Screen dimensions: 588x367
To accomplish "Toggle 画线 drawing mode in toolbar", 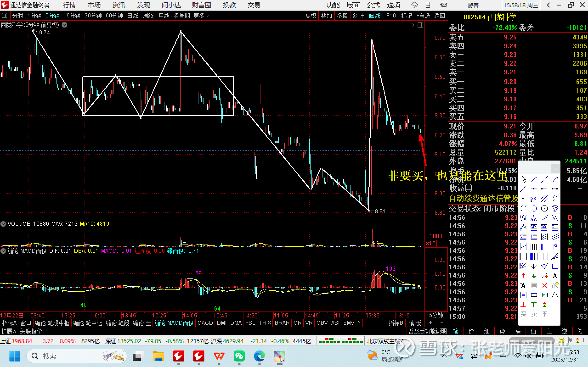I will pos(374,16).
